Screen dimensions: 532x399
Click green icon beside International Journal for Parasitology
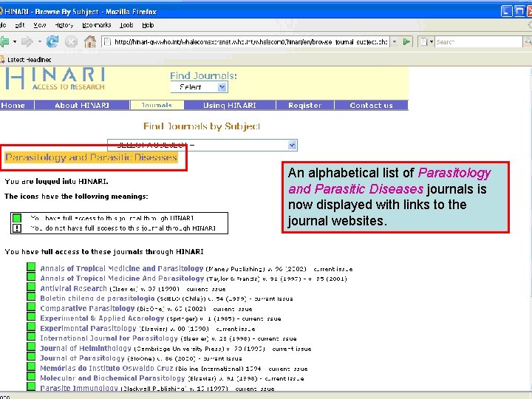[x=31, y=337]
